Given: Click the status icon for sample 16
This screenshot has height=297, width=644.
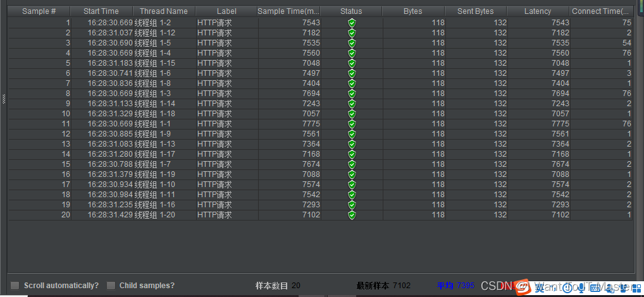Looking at the screenshot, I should (352, 174).
